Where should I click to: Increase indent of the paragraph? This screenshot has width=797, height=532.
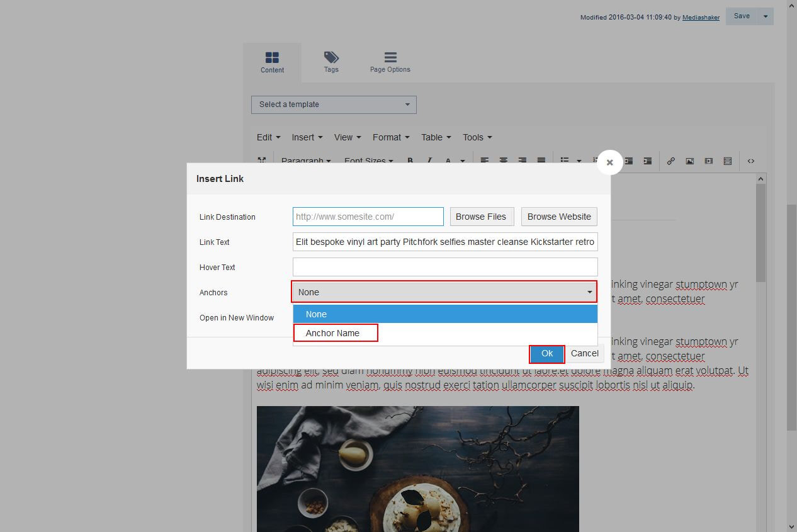[647, 161]
